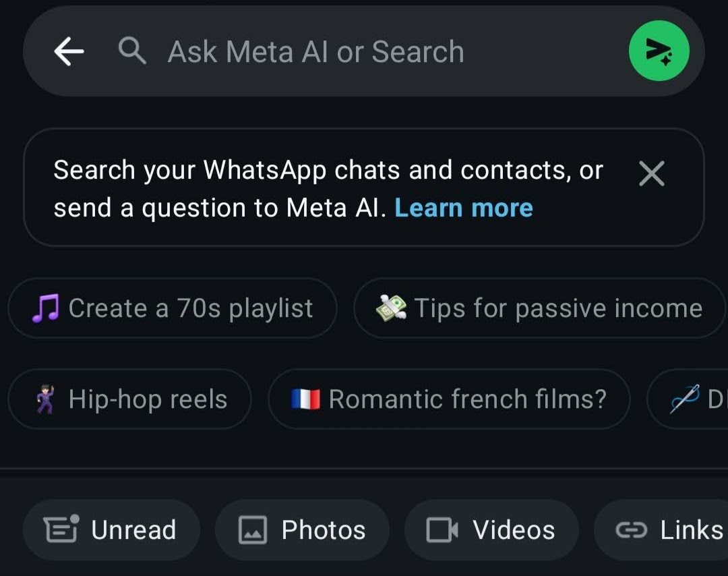This screenshot has width=728, height=576.
Task: Apply the Links filter chip
Action: pos(661,530)
